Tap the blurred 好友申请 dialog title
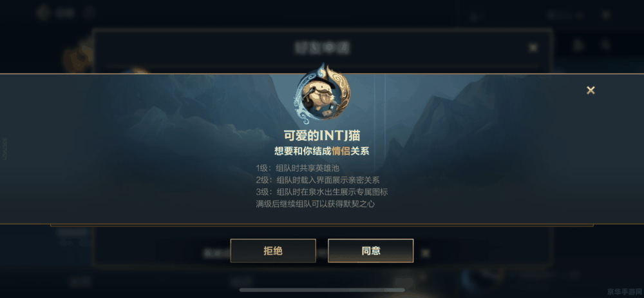The height and width of the screenshot is (298, 644). click(x=323, y=48)
